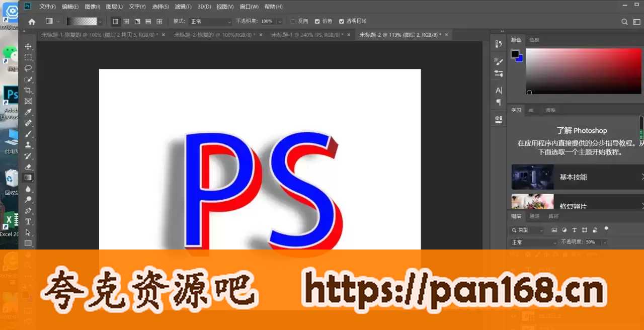Click the Home icon in options bar
644x330 pixels.
point(32,22)
